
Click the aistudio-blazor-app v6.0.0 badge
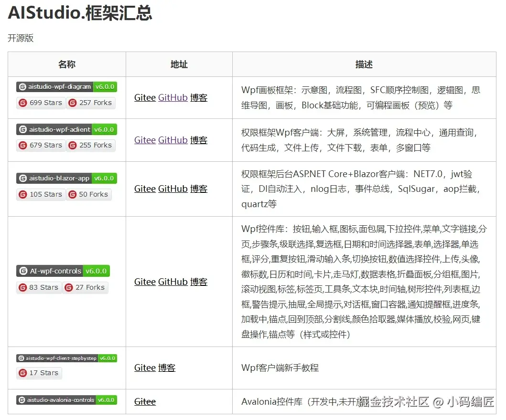click(66, 178)
